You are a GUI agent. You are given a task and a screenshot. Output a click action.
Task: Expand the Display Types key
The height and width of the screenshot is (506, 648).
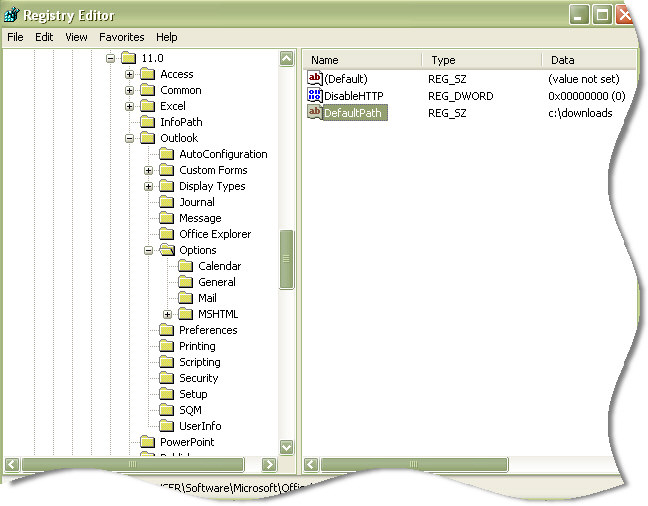(148, 186)
